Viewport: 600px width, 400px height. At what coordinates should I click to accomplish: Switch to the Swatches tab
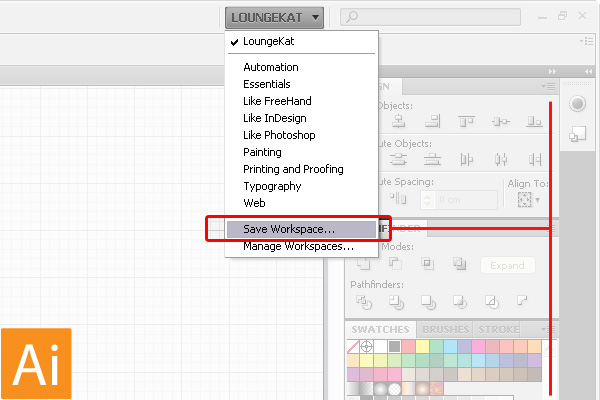coord(380,330)
